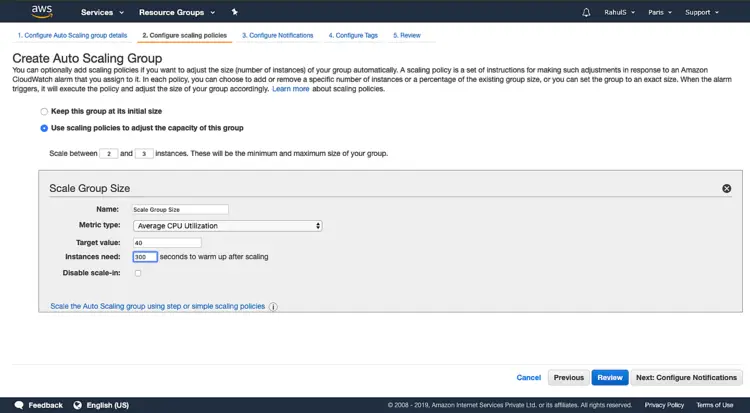Click the English (US) language globe icon
The height and width of the screenshot is (413, 750).
point(76,405)
